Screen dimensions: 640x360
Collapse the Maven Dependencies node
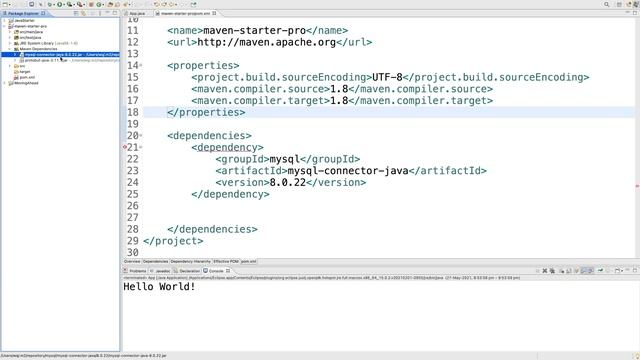(10, 49)
